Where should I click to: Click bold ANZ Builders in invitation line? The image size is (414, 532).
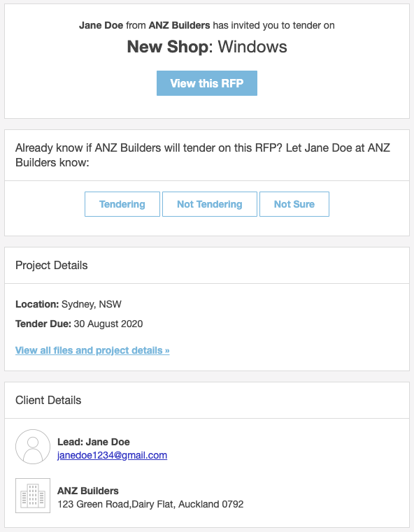179,25
